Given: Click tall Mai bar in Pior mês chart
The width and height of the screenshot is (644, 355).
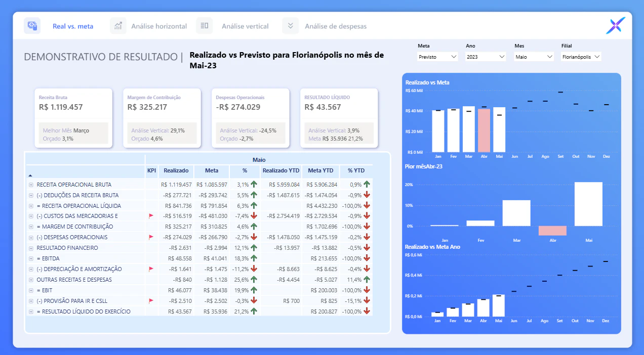Looking at the screenshot, I should point(588,204).
